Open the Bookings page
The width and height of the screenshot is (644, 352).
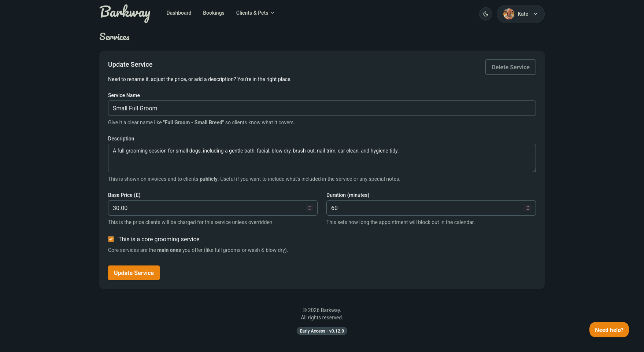[x=214, y=13]
